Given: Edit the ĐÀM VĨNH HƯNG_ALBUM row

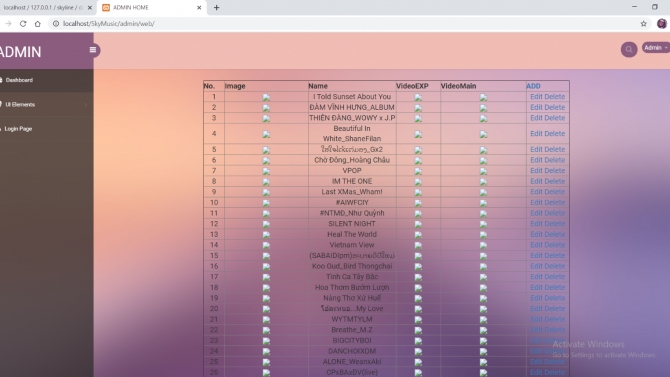Looking at the screenshot, I should [x=536, y=107].
